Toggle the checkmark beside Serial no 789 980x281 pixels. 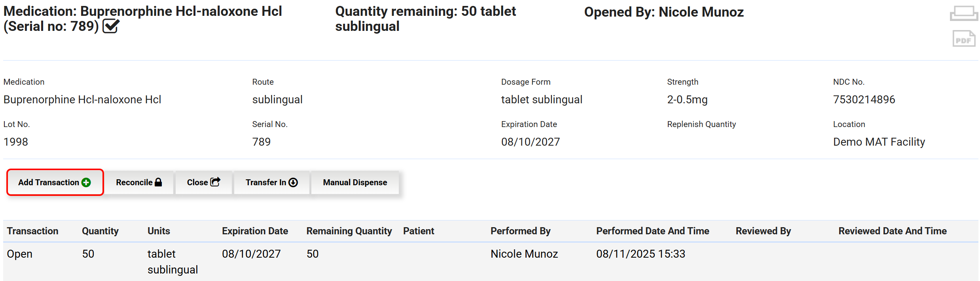(111, 27)
